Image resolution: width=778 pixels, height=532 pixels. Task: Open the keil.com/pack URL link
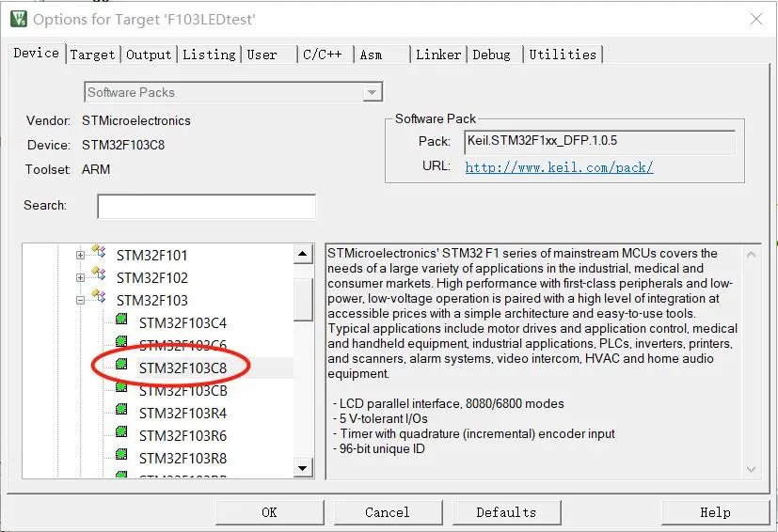[559, 167]
